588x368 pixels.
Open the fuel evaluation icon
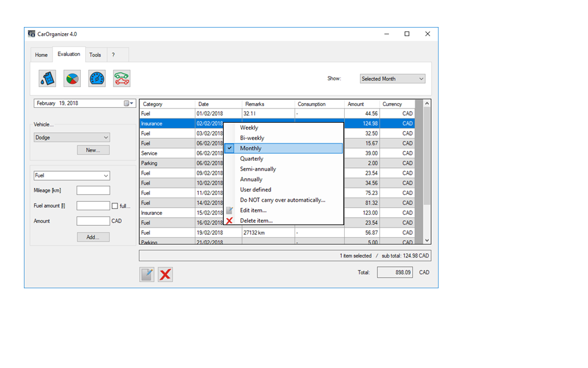(x=47, y=79)
